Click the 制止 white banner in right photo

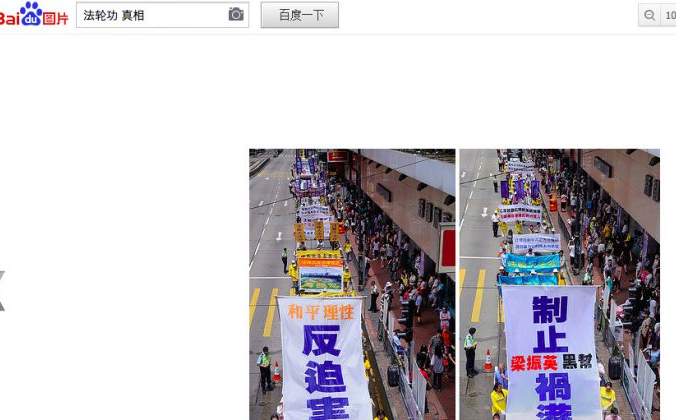(549, 350)
